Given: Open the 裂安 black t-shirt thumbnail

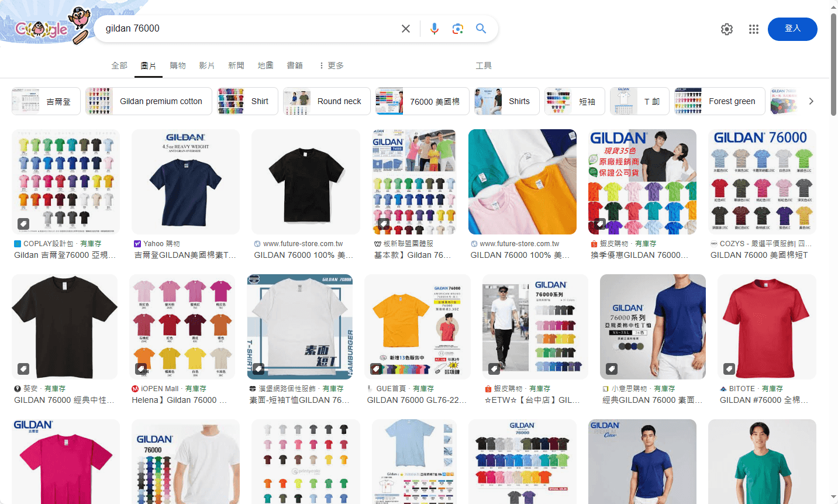Looking at the screenshot, I should (x=64, y=327).
